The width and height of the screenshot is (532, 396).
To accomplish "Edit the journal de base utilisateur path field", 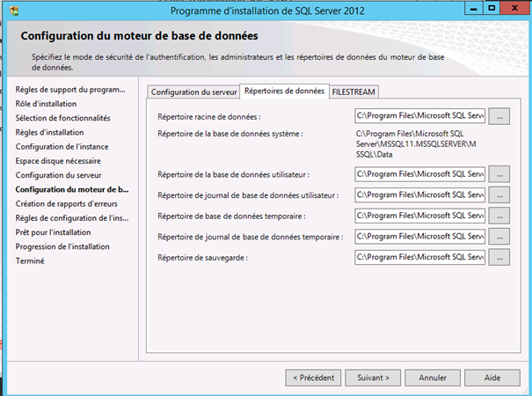I will coord(420,195).
